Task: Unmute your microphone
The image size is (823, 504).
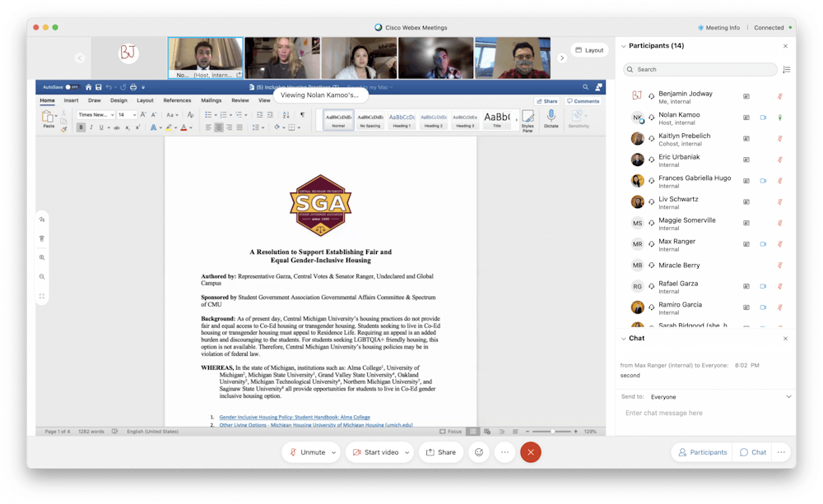Action: pyautogui.click(x=305, y=452)
